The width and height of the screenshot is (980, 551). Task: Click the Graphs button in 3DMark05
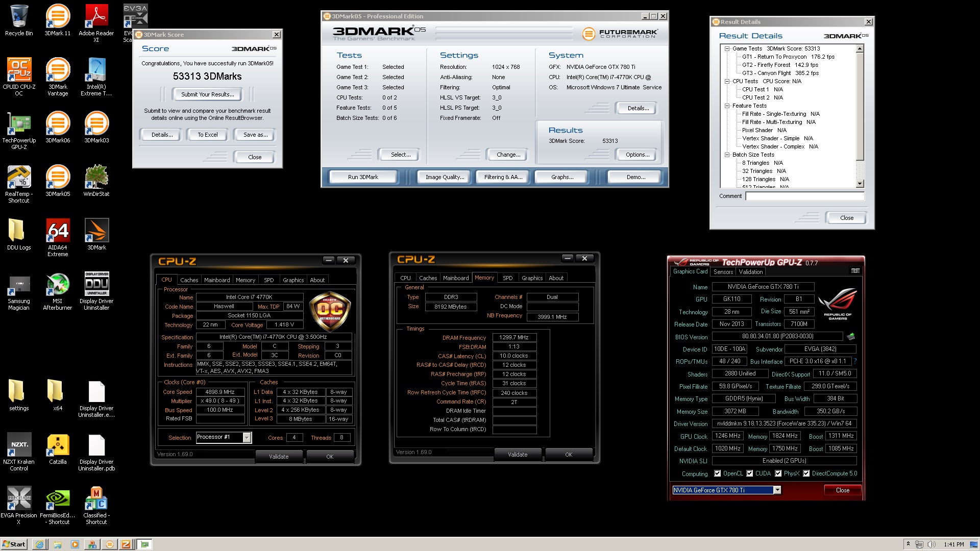click(x=562, y=177)
